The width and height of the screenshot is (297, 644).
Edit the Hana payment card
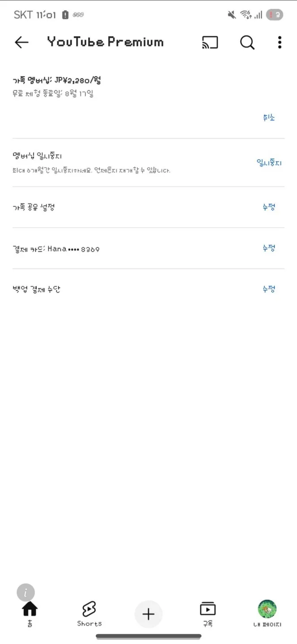[x=269, y=248]
